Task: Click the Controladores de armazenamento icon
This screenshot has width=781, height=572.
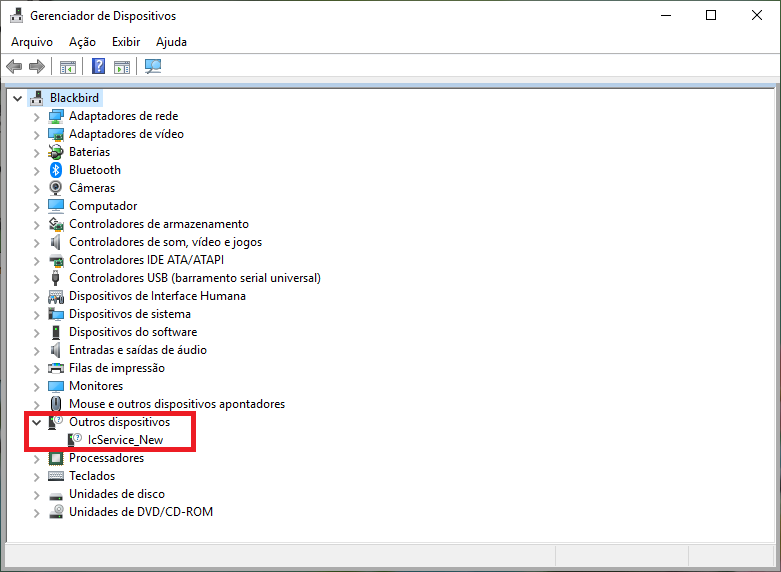Action: pos(56,224)
